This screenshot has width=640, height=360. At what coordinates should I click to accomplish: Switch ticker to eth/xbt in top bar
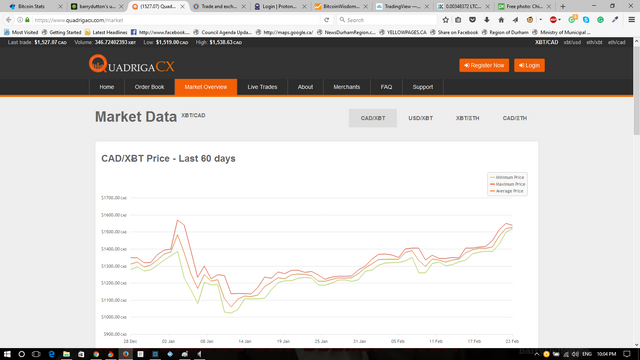click(x=594, y=42)
